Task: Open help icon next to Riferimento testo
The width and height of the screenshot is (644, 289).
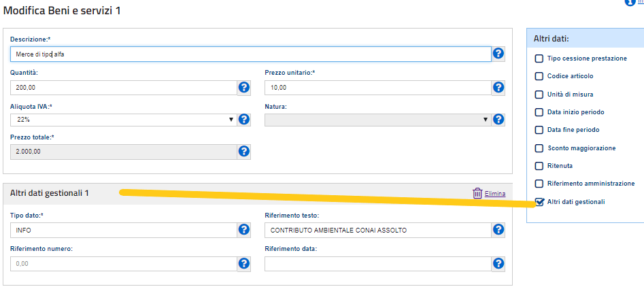Action: point(498,230)
